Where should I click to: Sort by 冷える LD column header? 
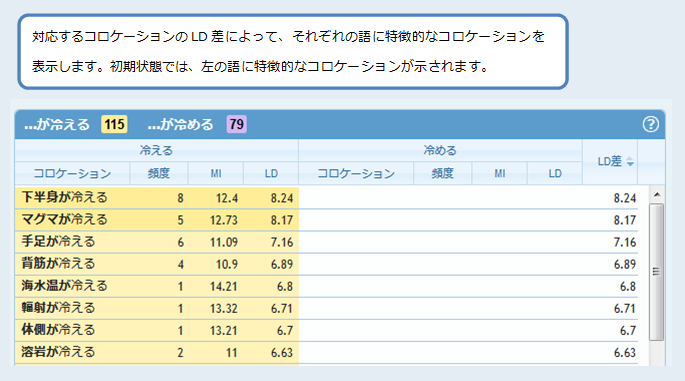(271, 173)
